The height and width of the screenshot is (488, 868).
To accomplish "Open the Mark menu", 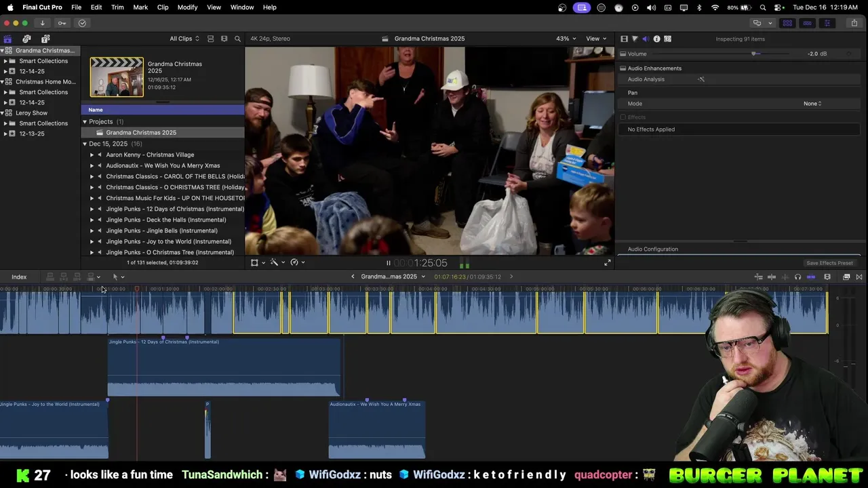I will [x=140, y=7].
